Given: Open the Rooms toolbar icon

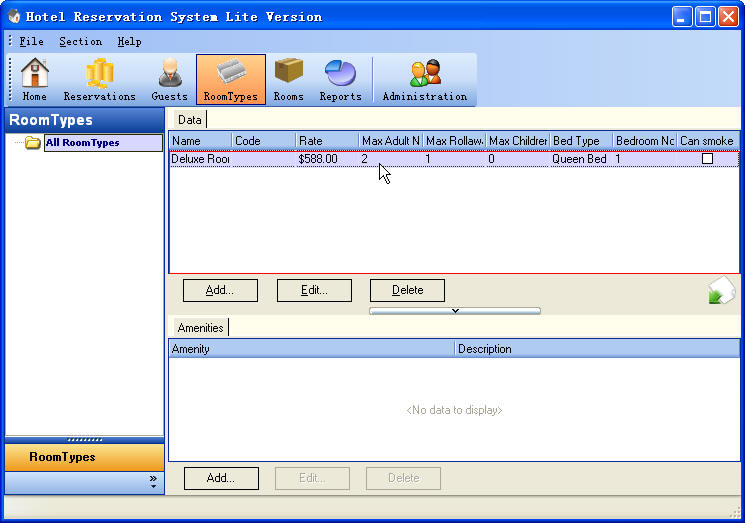Looking at the screenshot, I should click(288, 80).
